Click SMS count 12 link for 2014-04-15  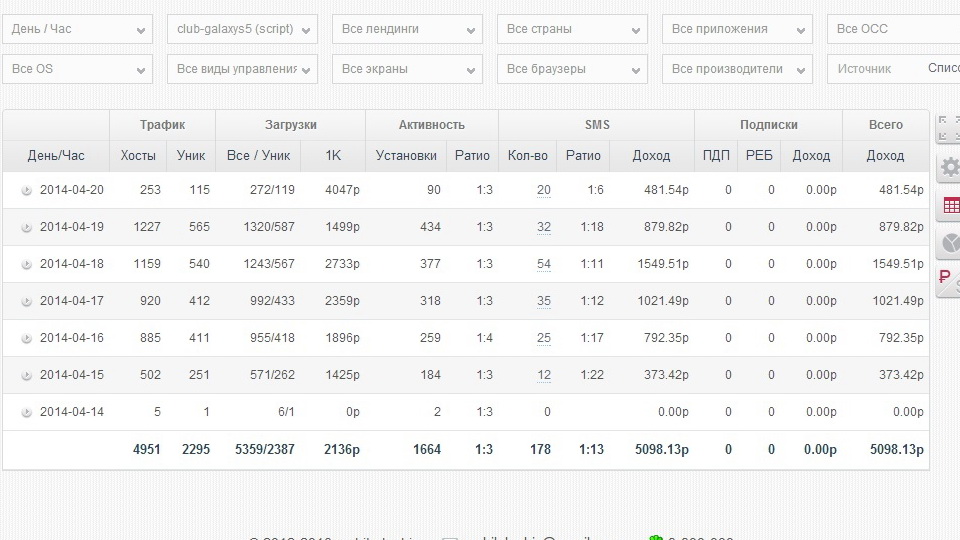click(x=544, y=375)
